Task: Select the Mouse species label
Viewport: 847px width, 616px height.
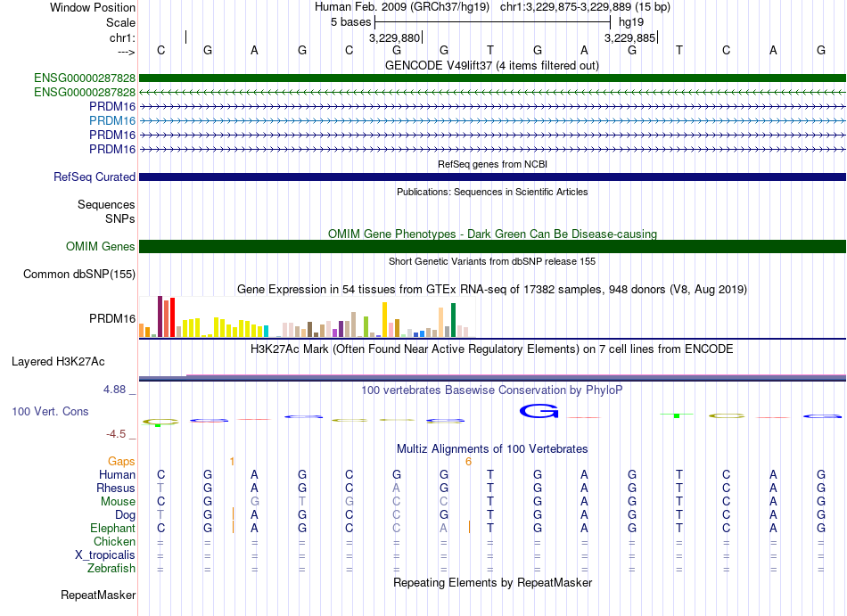Action: (118, 502)
